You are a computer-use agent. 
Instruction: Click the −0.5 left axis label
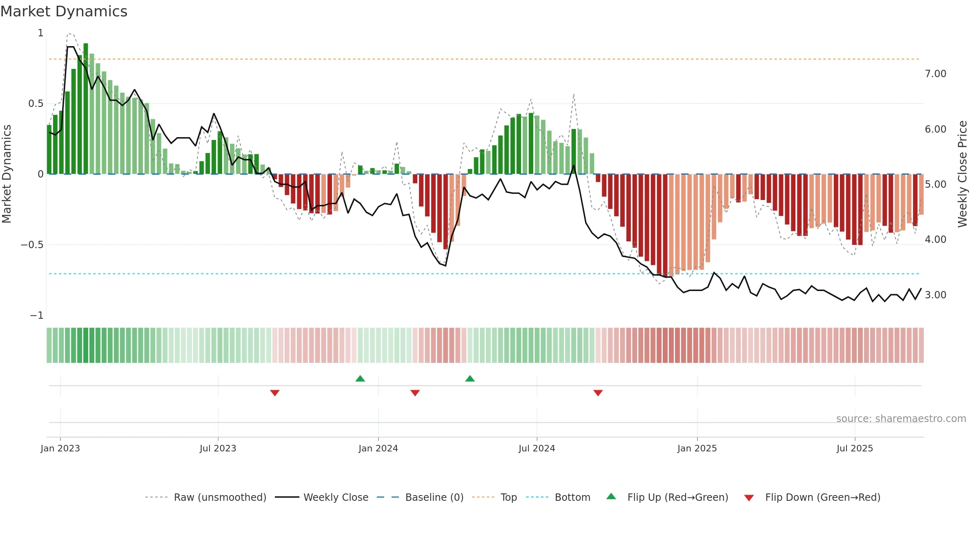coord(32,245)
